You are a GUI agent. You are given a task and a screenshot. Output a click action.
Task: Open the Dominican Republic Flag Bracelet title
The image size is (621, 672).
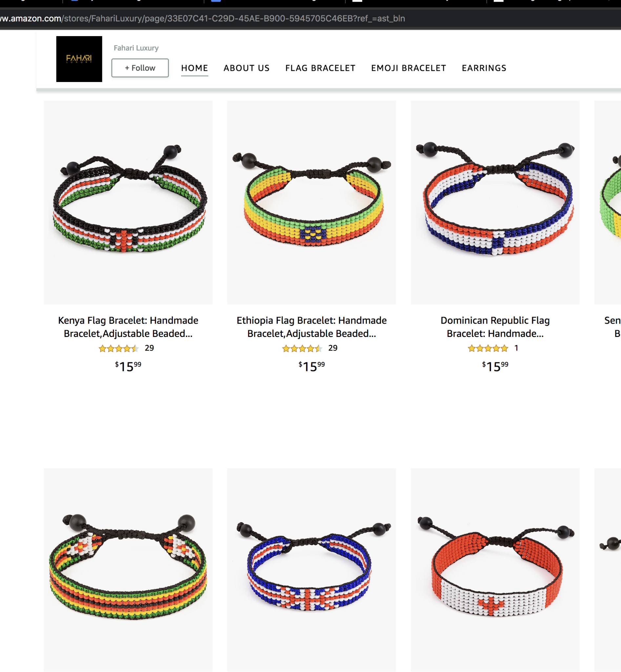pyautogui.click(x=495, y=327)
